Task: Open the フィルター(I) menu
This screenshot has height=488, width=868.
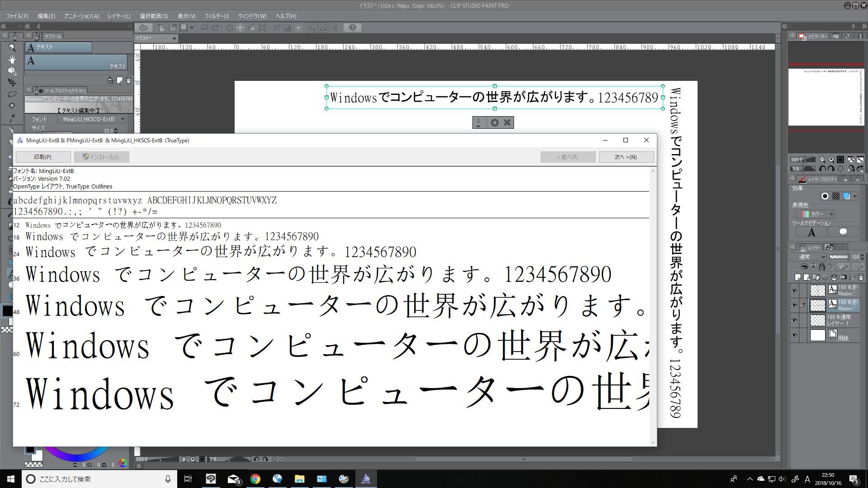Action: coord(217,16)
